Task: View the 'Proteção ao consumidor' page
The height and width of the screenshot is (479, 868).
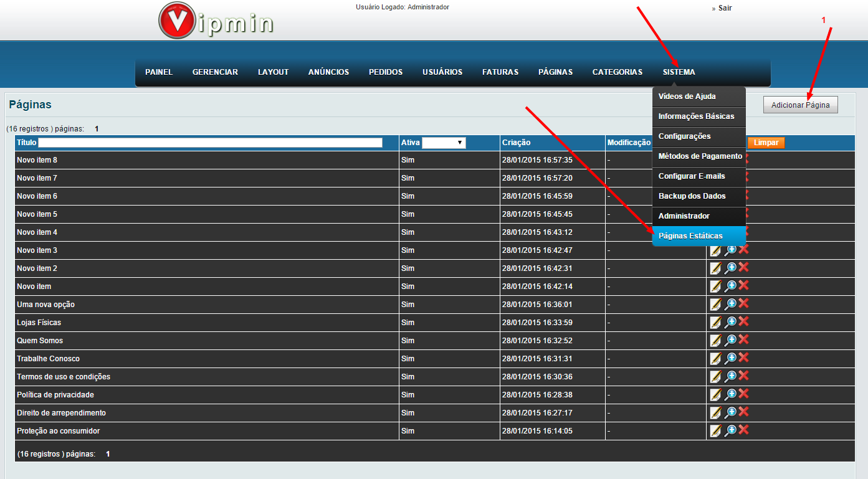Action: 730,431
